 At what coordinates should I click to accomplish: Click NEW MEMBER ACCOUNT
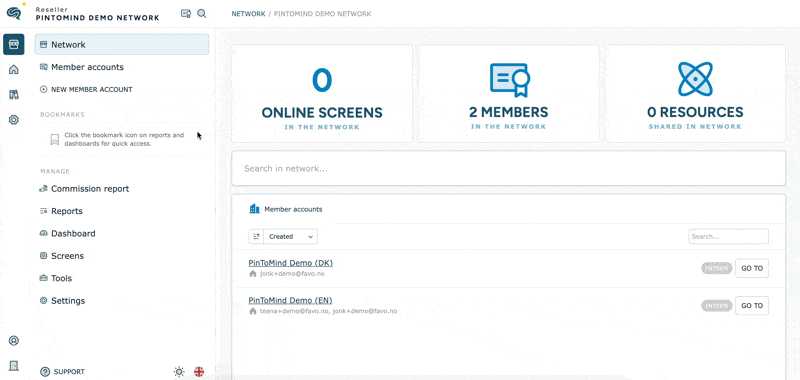click(x=86, y=89)
